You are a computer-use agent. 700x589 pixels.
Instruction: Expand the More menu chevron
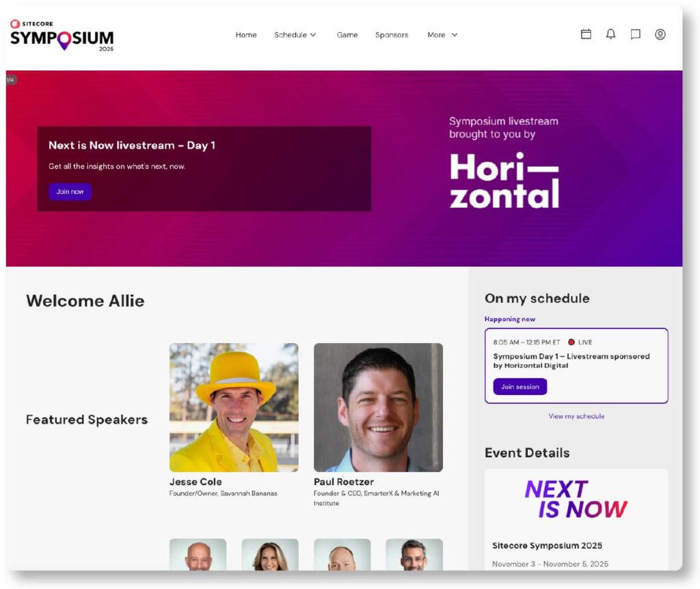point(455,35)
